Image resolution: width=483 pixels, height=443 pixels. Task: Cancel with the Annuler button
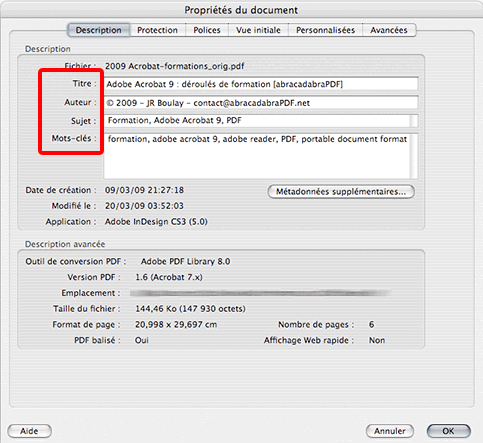pyautogui.click(x=390, y=431)
